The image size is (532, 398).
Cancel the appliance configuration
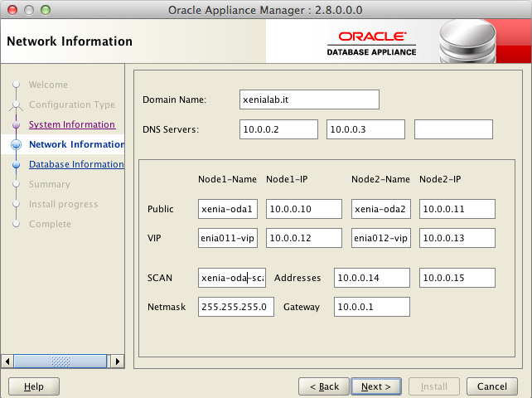point(492,386)
